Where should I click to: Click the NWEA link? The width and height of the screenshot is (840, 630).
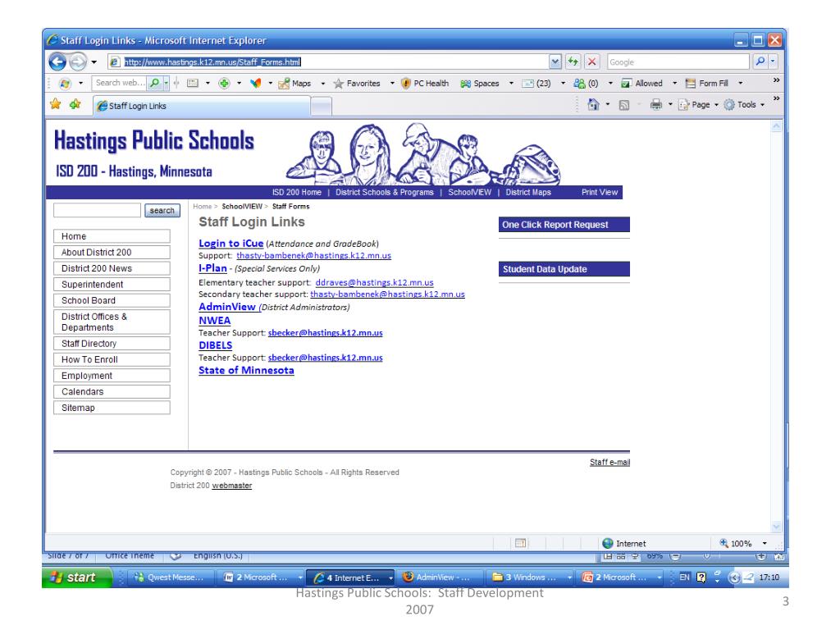tap(214, 321)
